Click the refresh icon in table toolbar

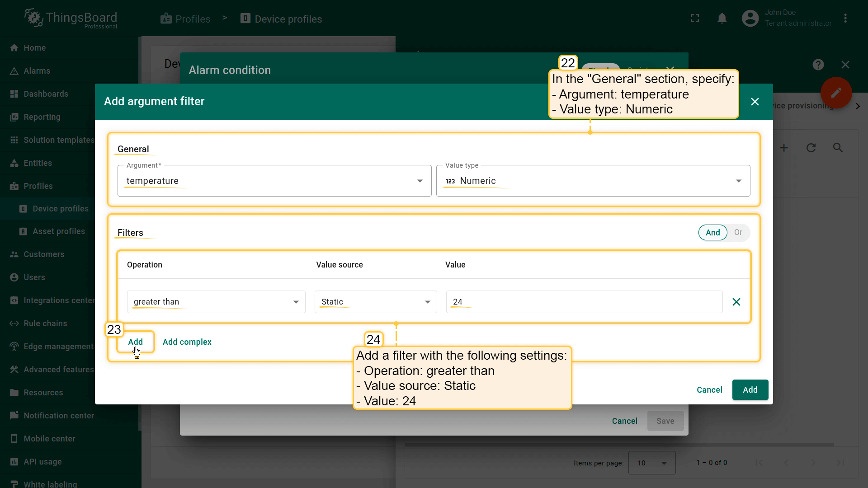tap(811, 148)
